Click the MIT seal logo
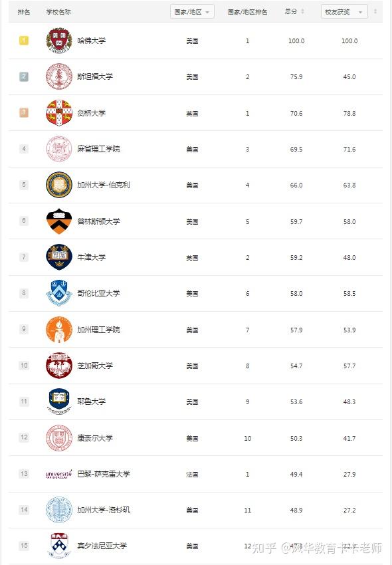 coord(59,149)
